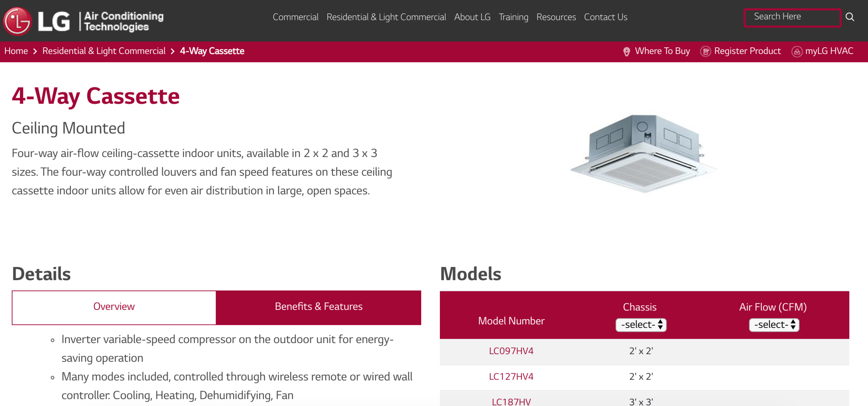Click the LG logo in the header
The width and height of the screenshot is (868, 406).
pyautogui.click(x=36, y=21)
